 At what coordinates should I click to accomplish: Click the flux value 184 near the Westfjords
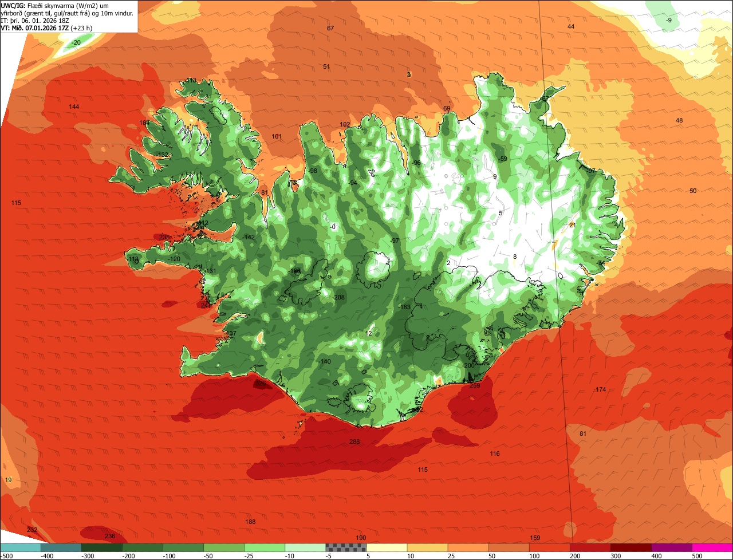(144, 123)
